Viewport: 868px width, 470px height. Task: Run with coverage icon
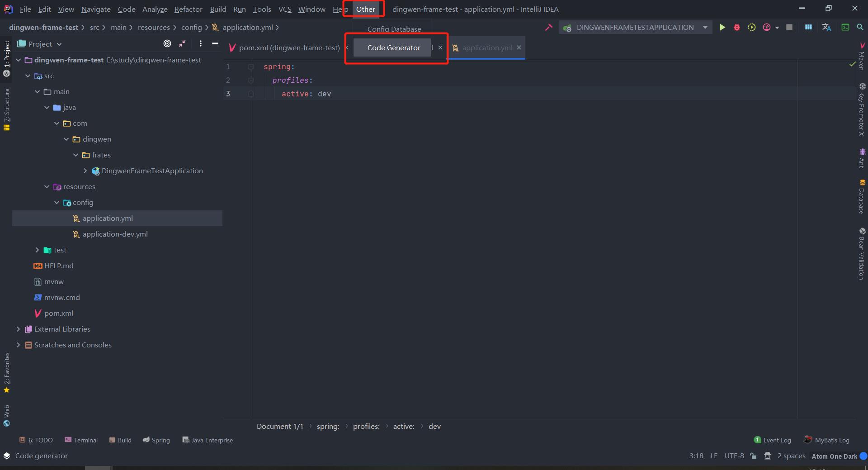[751, 28]
